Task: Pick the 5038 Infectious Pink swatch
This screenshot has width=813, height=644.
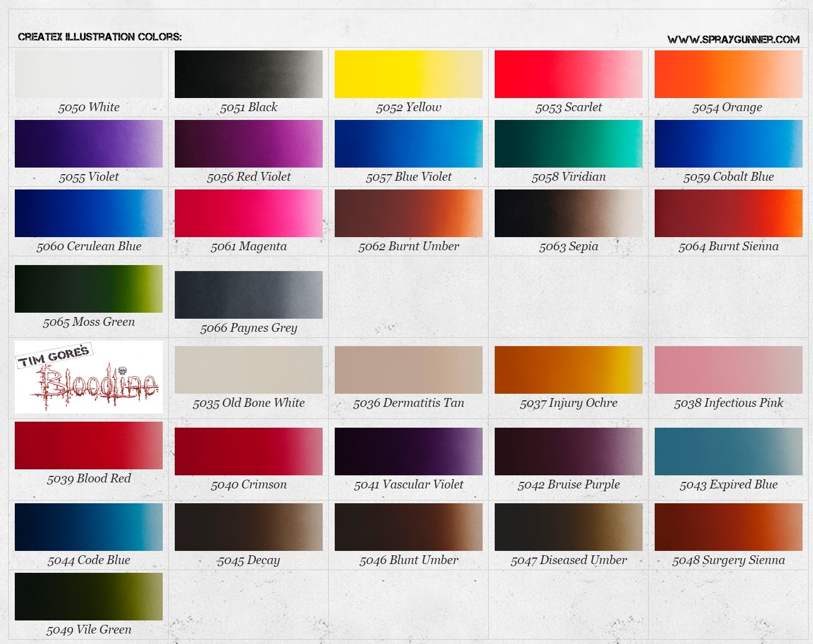Action: (728, 370)
